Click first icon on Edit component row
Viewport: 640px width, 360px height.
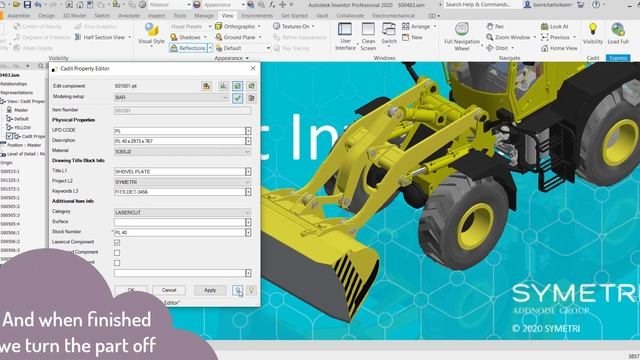[x=207, y=86]
